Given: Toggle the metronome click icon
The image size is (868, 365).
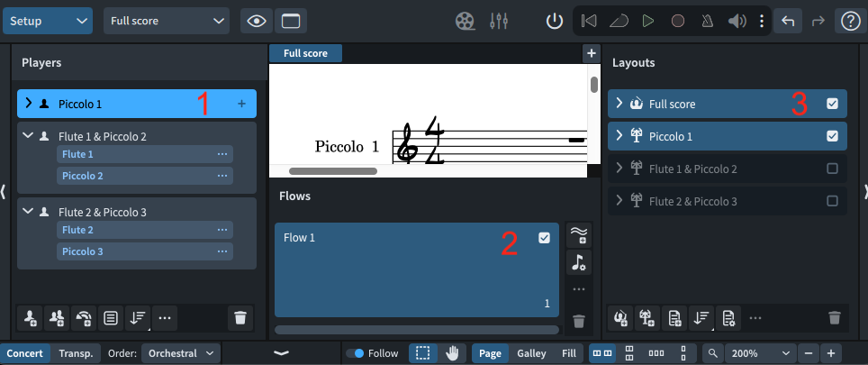Looking at the screenshot, I should point(708,21).
